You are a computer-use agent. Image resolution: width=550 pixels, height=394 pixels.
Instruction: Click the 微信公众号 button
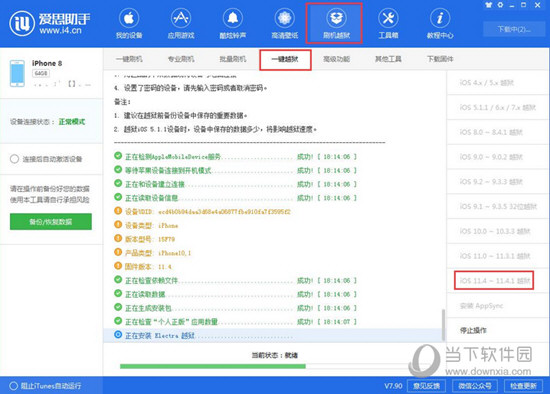point(475,386)
